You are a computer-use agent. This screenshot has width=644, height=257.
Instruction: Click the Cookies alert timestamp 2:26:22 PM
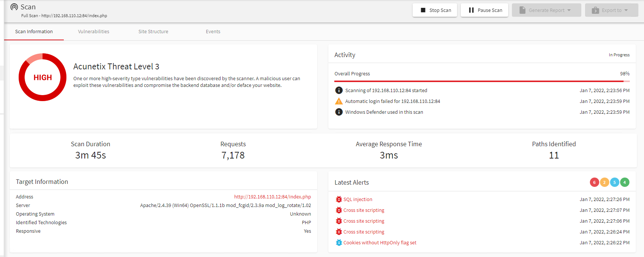click(604, 242)
